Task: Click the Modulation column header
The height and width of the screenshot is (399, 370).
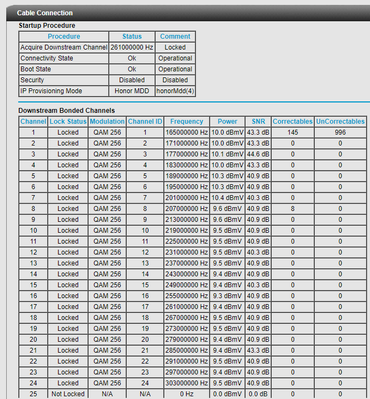Action: pyautogui.click(x=107, y=121)
